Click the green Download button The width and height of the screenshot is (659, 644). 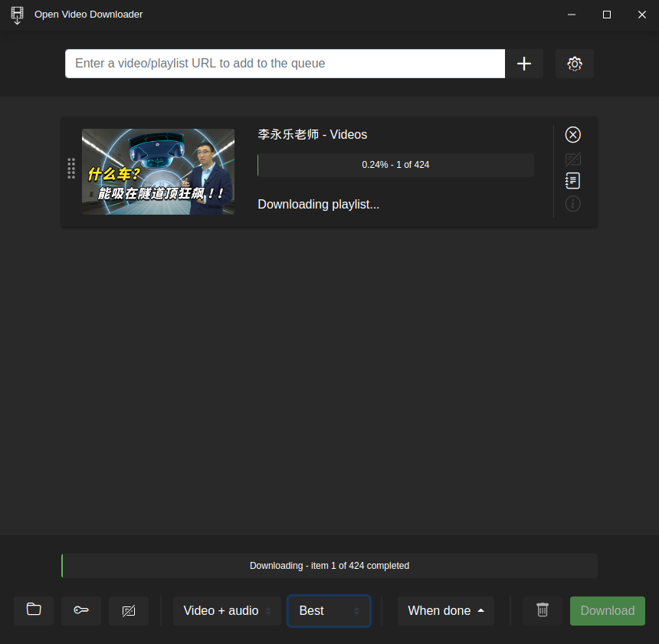point(608,610)
